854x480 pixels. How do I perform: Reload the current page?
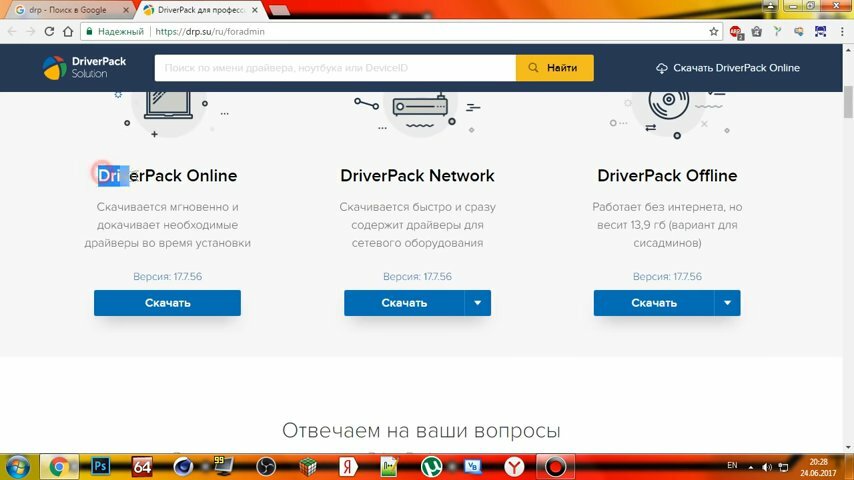[49, 32]
